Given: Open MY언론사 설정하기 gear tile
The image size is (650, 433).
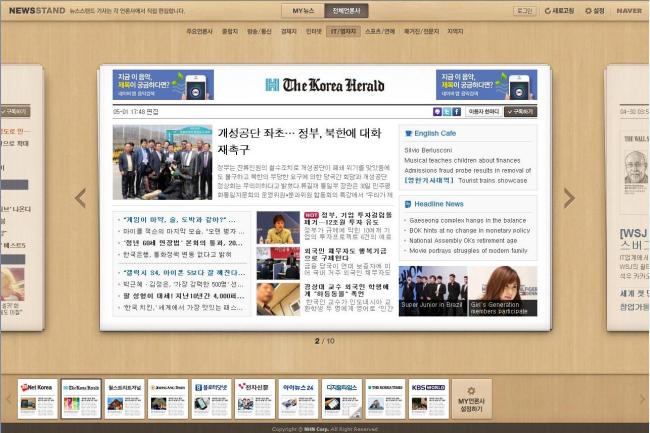Looking at the screenshot, I should [x=471, y=399].
